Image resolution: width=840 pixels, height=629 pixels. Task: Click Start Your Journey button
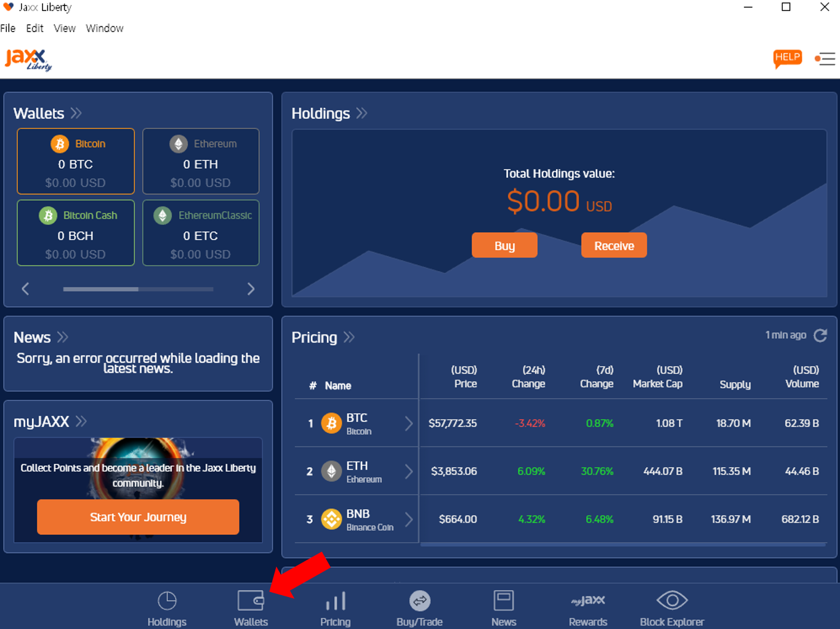point(138,517)
